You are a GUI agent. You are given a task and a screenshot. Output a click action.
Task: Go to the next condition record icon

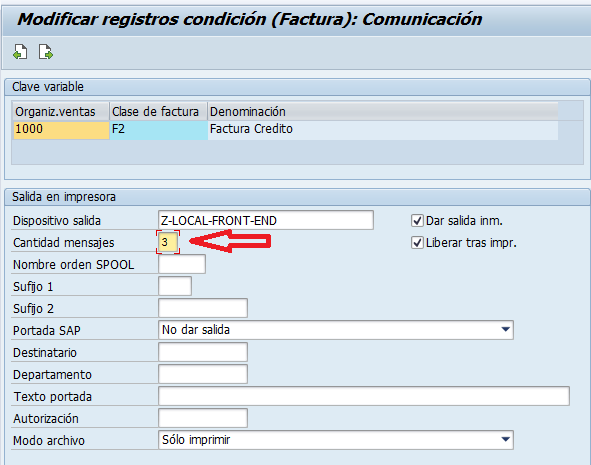point(46,52)
